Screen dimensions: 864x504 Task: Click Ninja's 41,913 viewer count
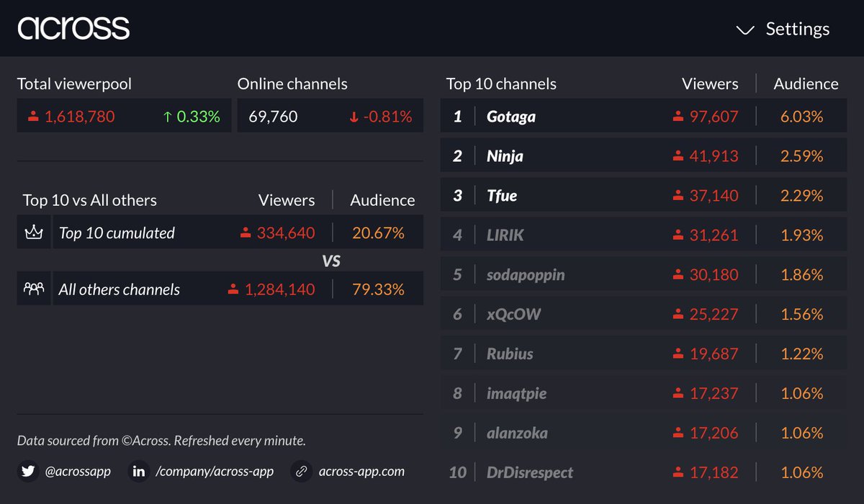tap(714, 156)
